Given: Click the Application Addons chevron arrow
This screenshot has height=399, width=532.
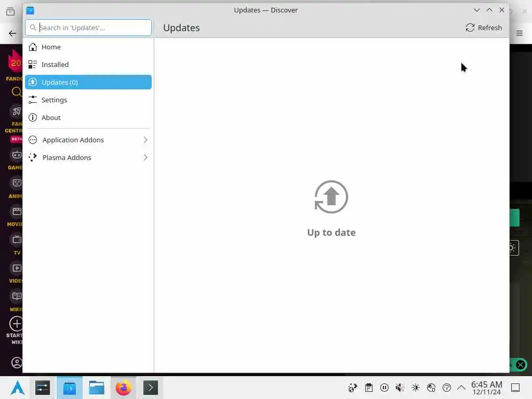Looking at the screenshot, I should point(145,140).
